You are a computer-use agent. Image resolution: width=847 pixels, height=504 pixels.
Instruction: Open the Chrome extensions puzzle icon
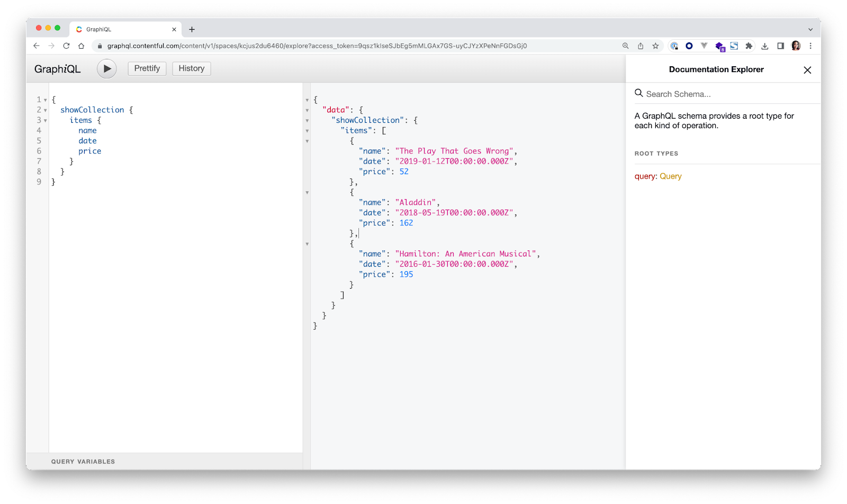749,46
